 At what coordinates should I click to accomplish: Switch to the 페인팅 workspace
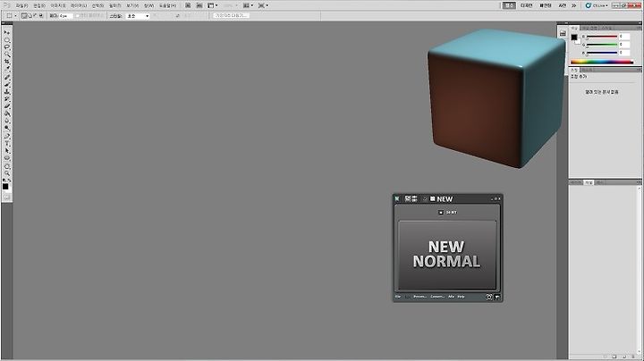point(546,5)
